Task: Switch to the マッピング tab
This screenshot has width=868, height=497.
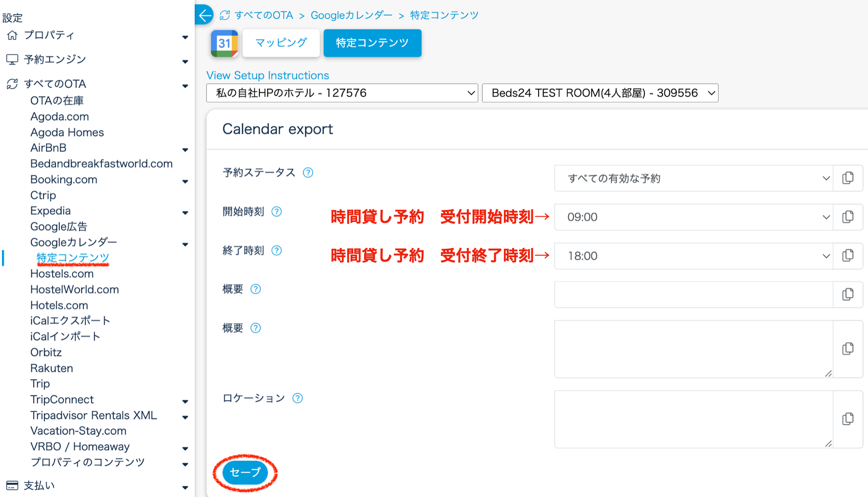Action: pos(281,43)
